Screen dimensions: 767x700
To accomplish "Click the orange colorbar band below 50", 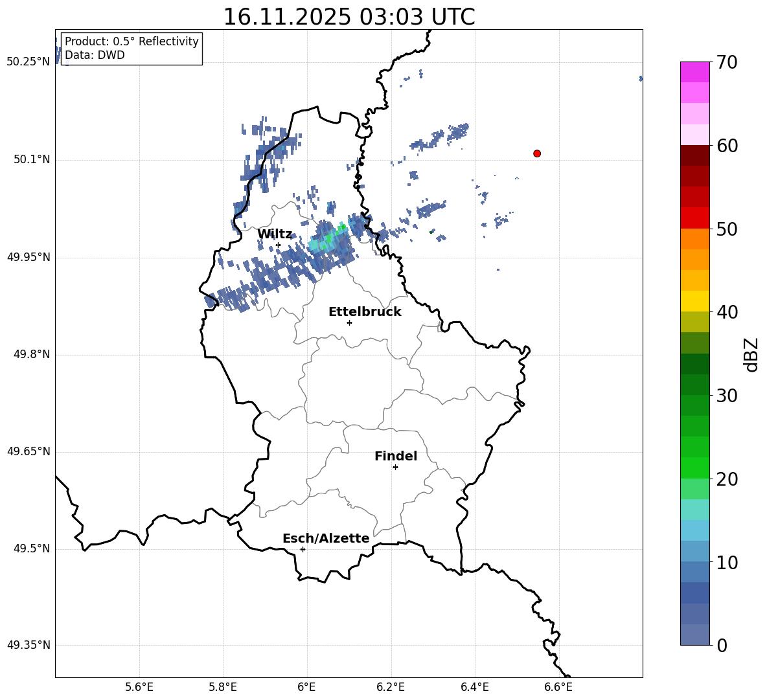I will click(694, 239).
